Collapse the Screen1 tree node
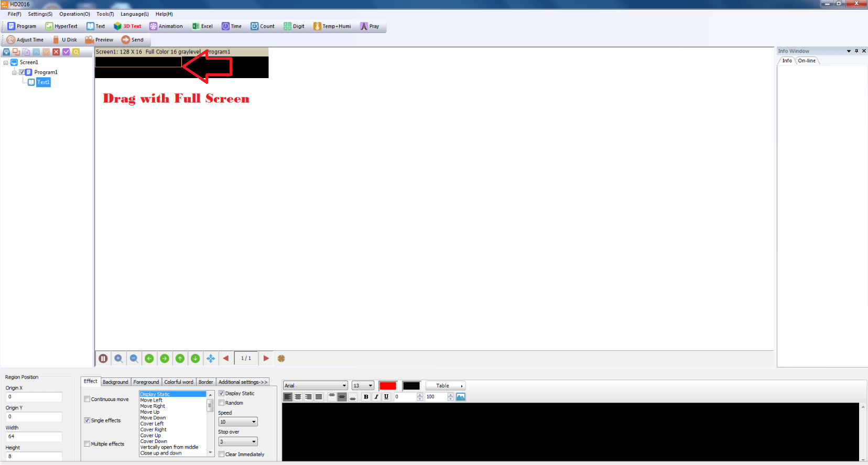Screen dimensions: 868x465 click(6, 62)
